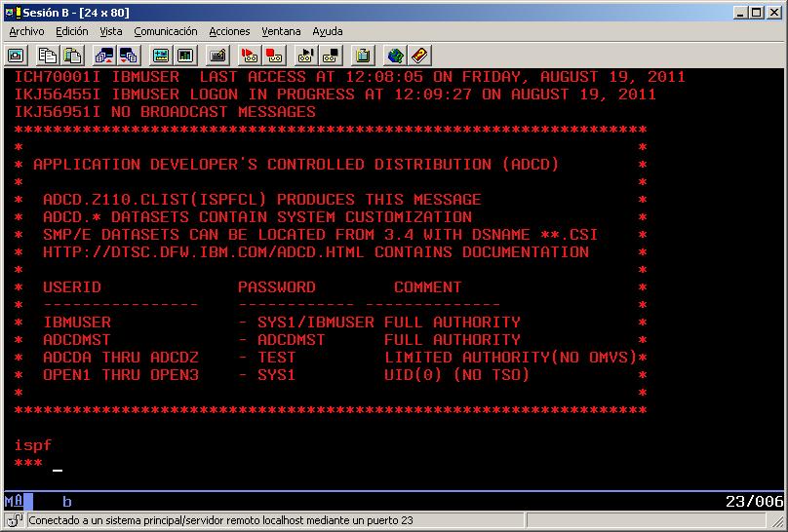
Task: Click the Play Macro icon
Action: (x=306, y=56)
